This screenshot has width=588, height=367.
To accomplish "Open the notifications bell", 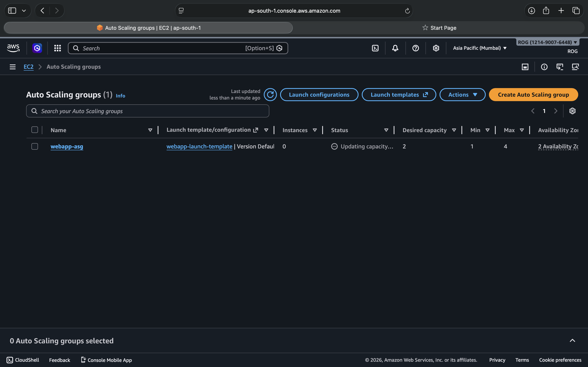I will tap(395, 48).
